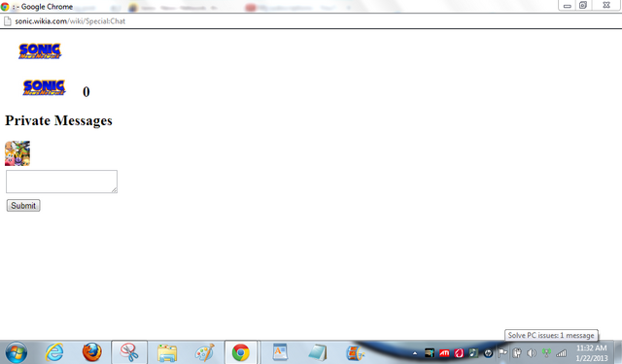This screenshot has width=622, height=364.
Task: Click the 'Private Messages' heading
Action: 58,120
